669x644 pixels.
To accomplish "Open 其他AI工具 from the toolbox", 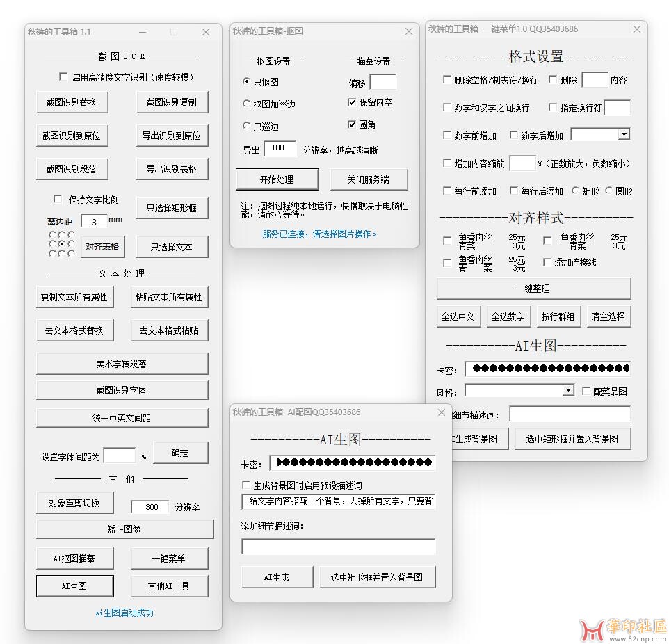I will [x=168, y=586].
